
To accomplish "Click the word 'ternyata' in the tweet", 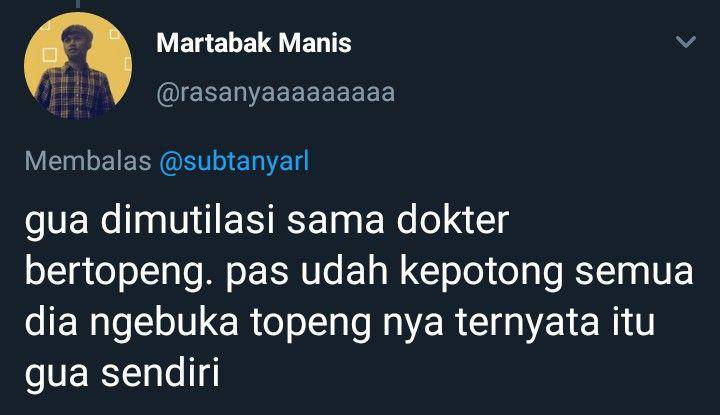I will point(527,321).
